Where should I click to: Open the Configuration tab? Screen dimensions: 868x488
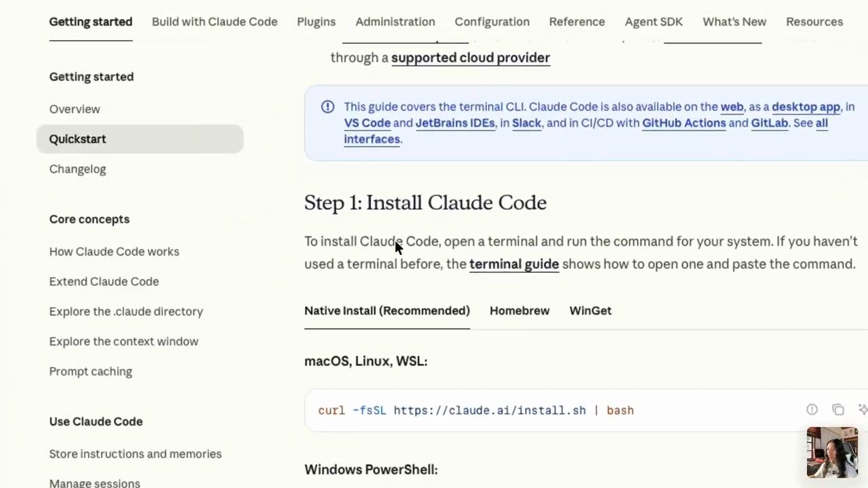492,22
